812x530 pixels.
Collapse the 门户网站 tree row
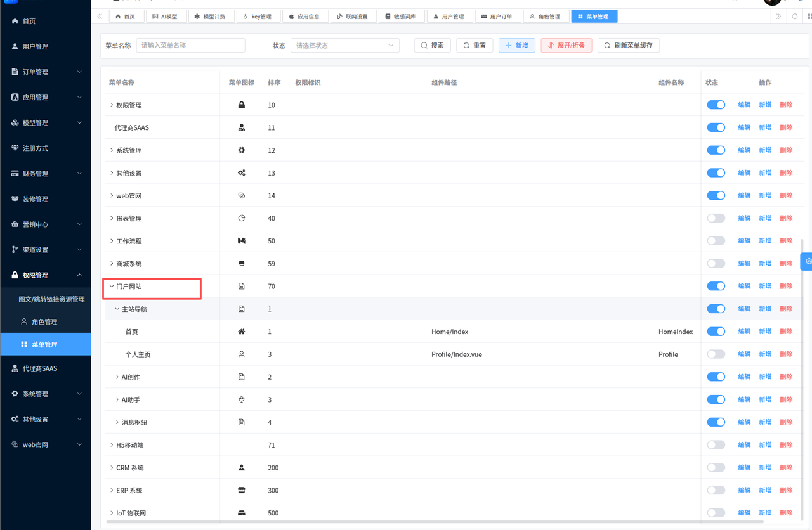112,287
